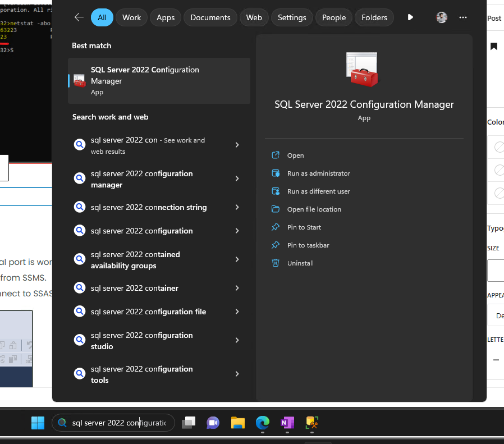Click the large SQL Server toolbox icon

tap(362, 70)
